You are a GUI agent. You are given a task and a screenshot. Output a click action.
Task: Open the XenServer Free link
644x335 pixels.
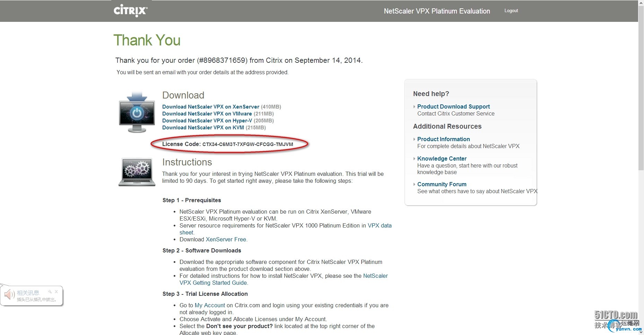(227, 239)
